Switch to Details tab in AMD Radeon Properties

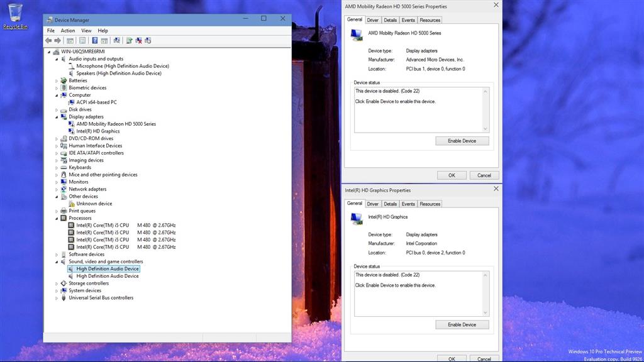[390, 20]
